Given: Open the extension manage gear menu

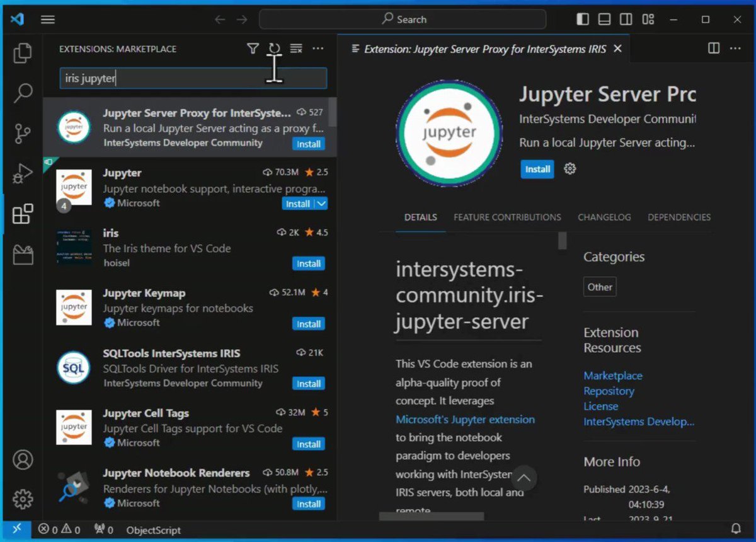Looking at the screenshot, I should point(570,169).
